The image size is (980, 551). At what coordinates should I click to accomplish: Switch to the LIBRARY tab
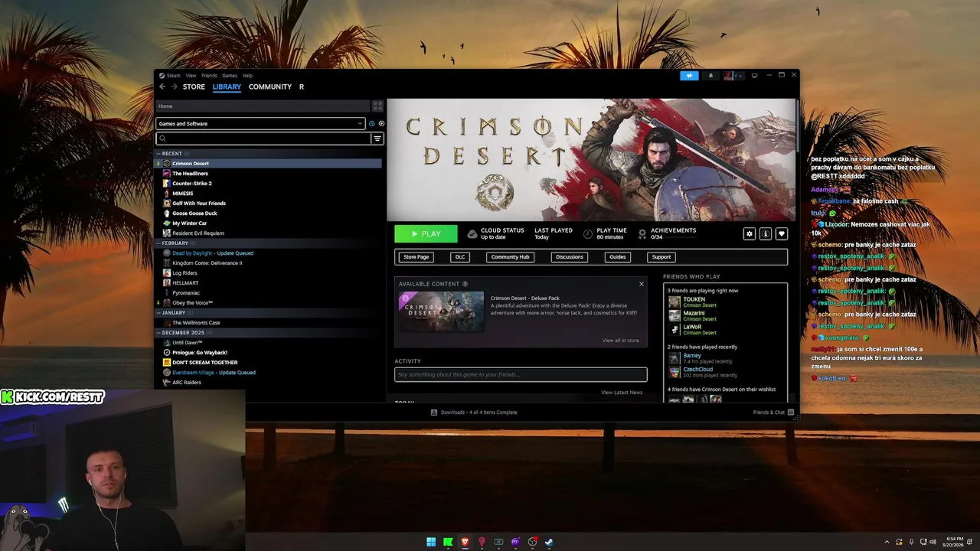tap(227, 87)
